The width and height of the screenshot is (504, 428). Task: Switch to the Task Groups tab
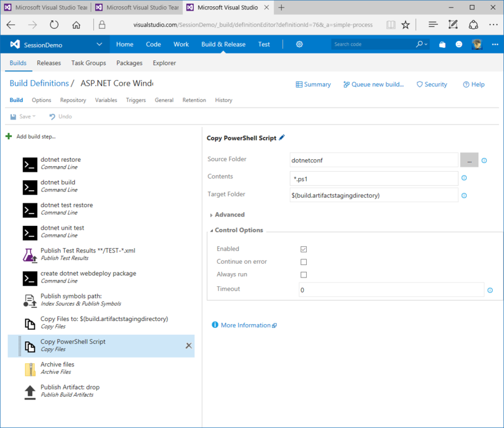point(89,63)
